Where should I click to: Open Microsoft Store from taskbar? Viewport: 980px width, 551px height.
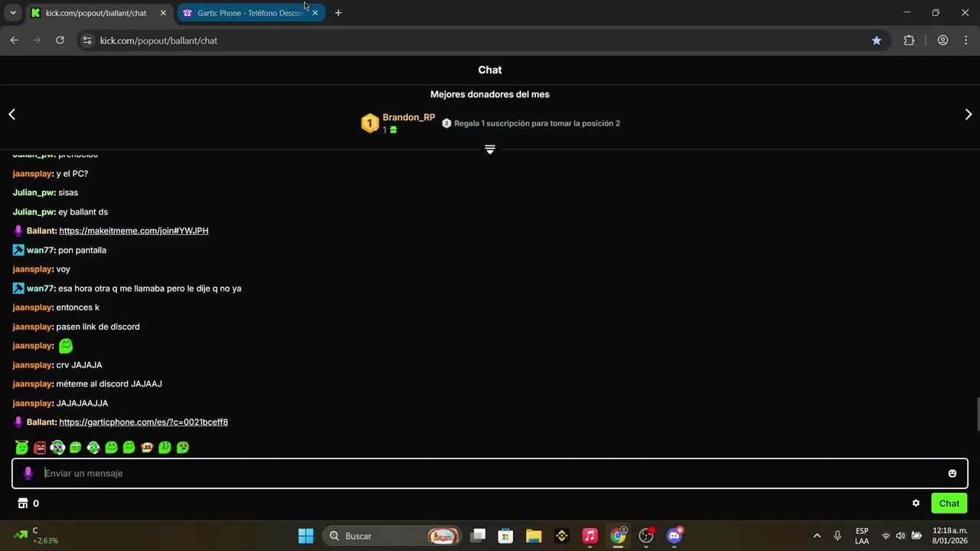click(x=505, y=536)
